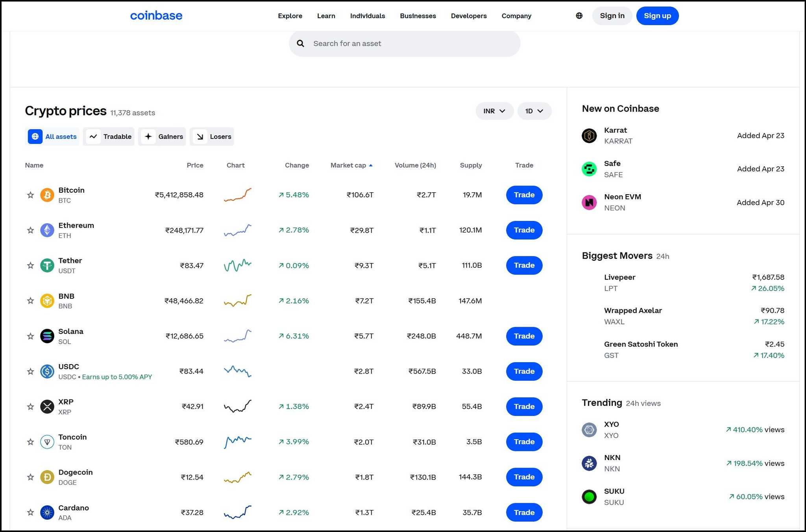The width and height of the screenshot is (806, 532).
Task: Open the INR currency dropdown
Action: 494,111
